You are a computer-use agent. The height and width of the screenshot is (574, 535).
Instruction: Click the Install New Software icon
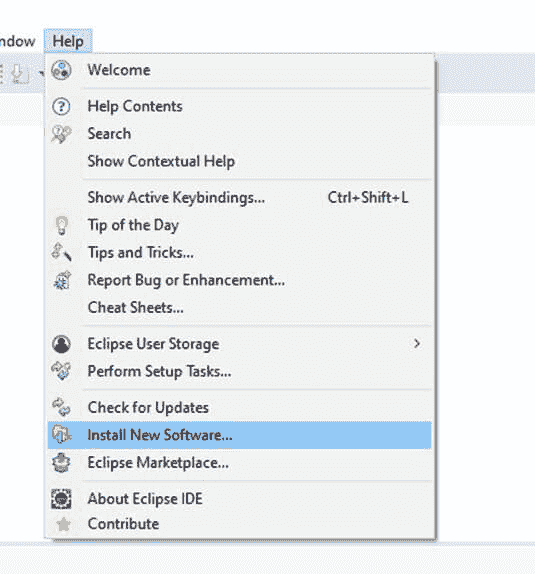[x=61, y=435]
